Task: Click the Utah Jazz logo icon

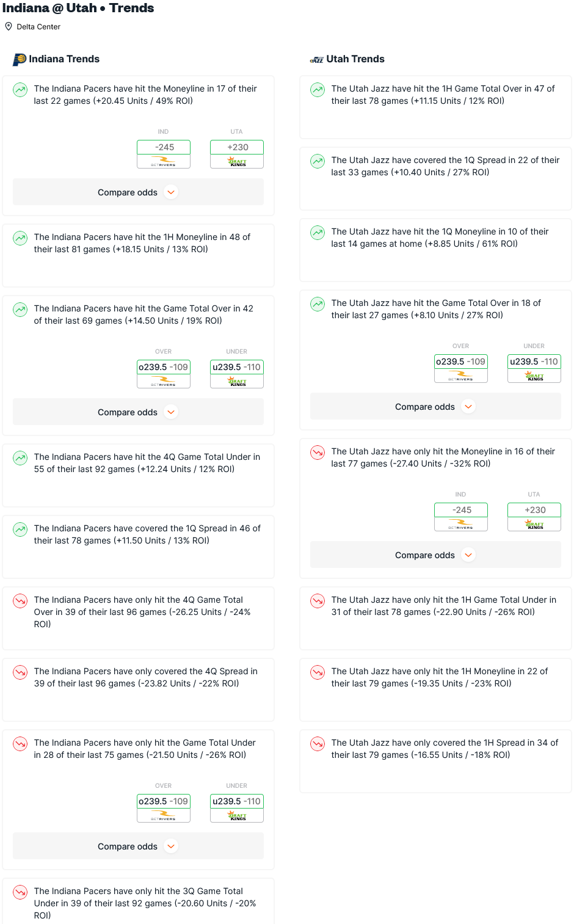Action: coord(317,60)
